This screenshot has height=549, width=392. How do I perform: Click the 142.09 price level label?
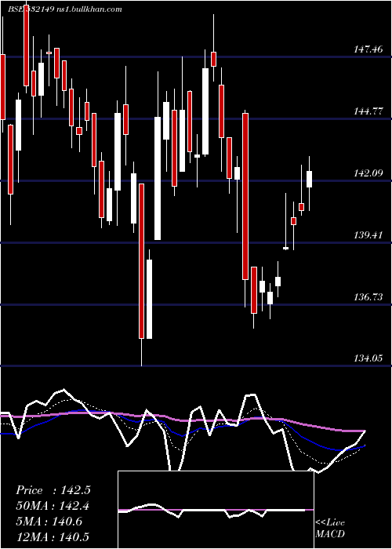pyautogui.click(x=368, y=173)
